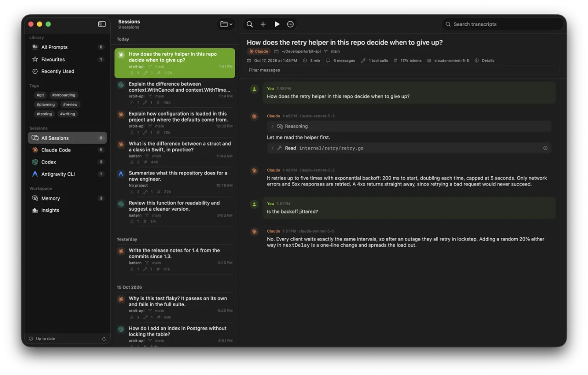The image size is (588, 375).
Task: Select All Sessions in sidebar
Action: coord(68,138)
